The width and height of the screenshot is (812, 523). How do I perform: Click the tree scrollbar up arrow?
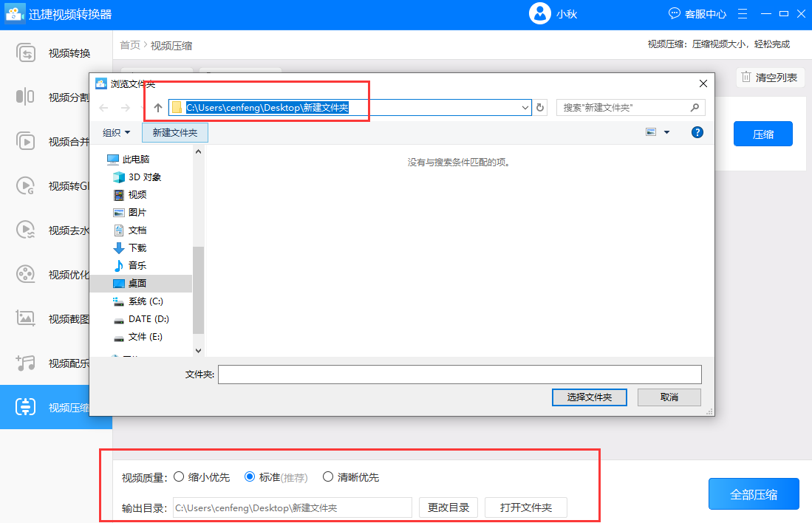tap(198, 151)
